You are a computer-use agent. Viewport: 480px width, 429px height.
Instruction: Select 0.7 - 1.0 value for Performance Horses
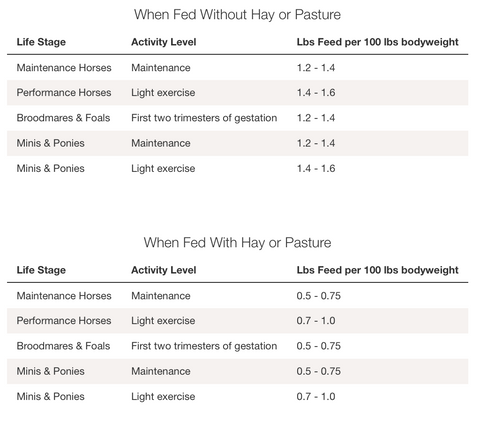pos(316,321)
